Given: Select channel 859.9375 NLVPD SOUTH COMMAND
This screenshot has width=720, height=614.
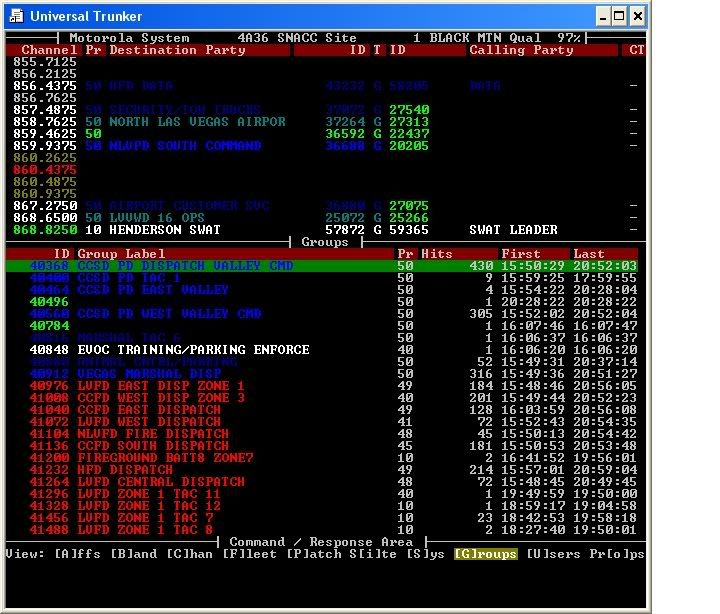Looking at the screenshot, I should point(326,146).
